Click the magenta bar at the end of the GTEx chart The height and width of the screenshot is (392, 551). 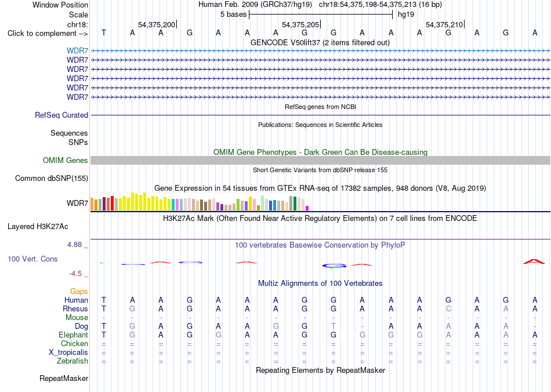pyautogui.click(x=307, y=208)
